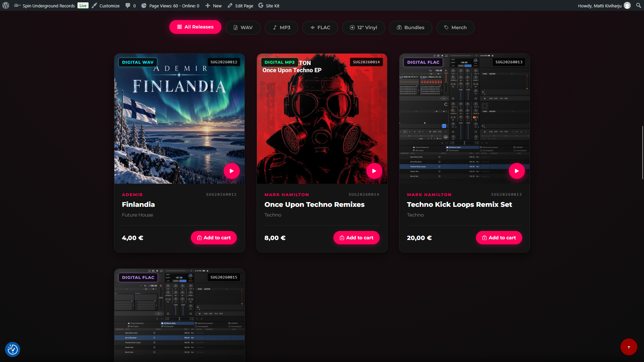The width and height of the screenshot is (644, 362).
Task: Click MARK HAMILTON above Techno Kick Loops
Action: [429, 194]
